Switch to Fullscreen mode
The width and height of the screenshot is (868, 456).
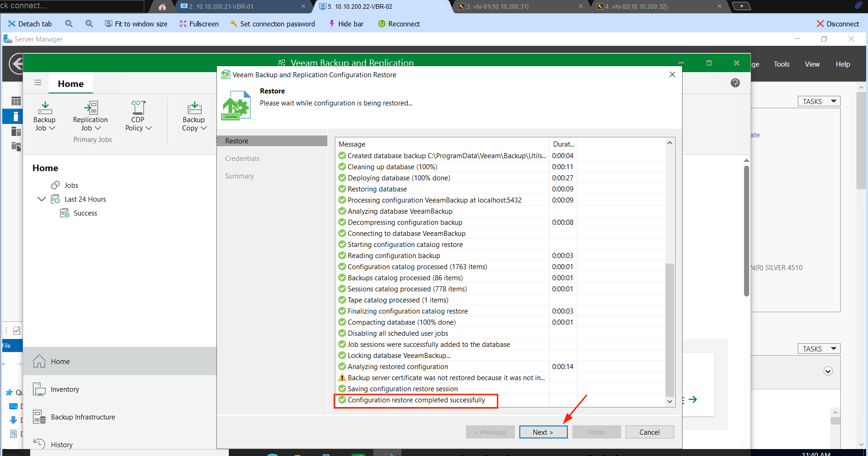tap(199, 24)
